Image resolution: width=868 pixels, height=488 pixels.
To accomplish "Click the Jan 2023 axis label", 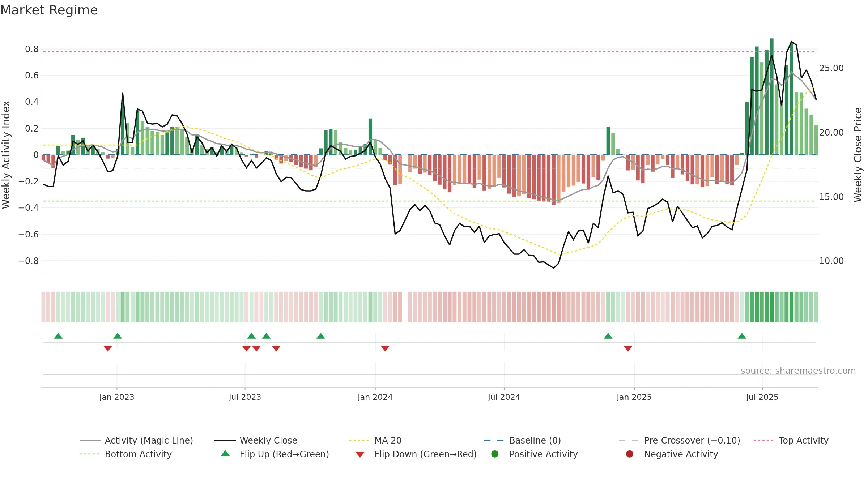I will [117, 397].
